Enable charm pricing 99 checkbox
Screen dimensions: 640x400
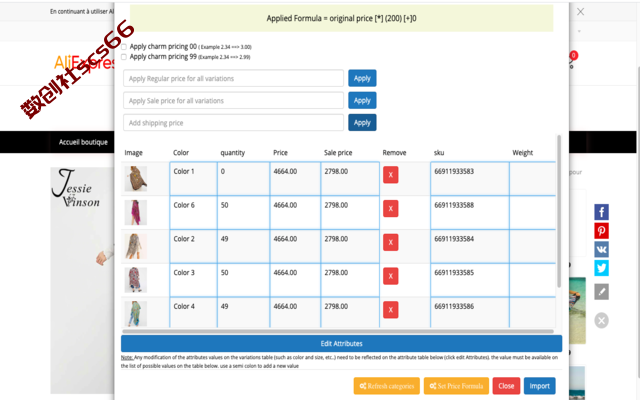pos(124,57)
